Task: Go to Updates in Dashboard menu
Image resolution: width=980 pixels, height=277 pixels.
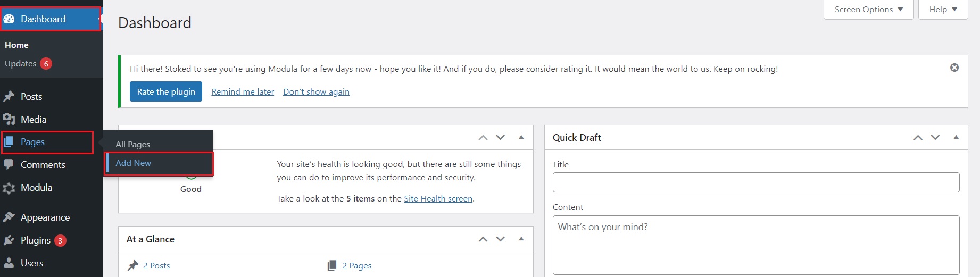Action: pyautogui.click(x=21, y=64)
